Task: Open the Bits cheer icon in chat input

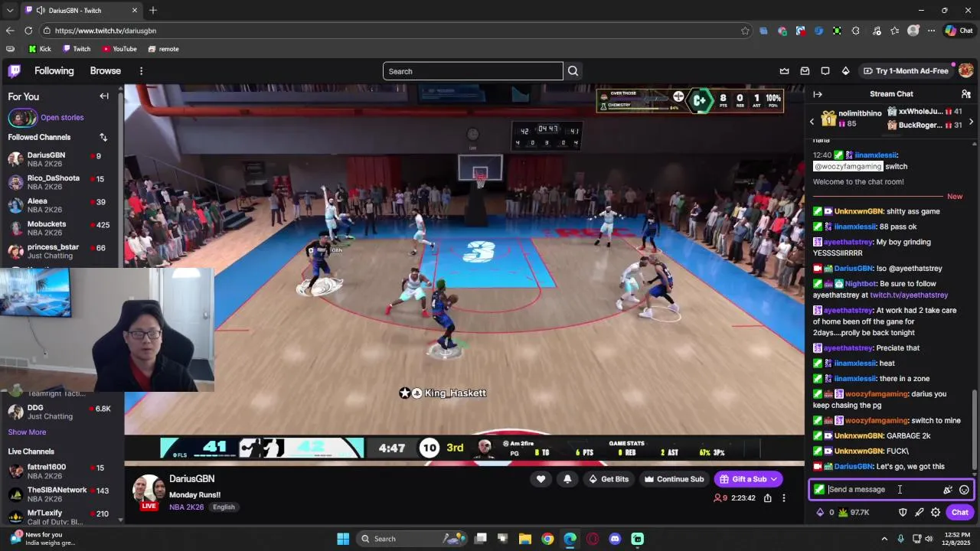Action: 948,490
